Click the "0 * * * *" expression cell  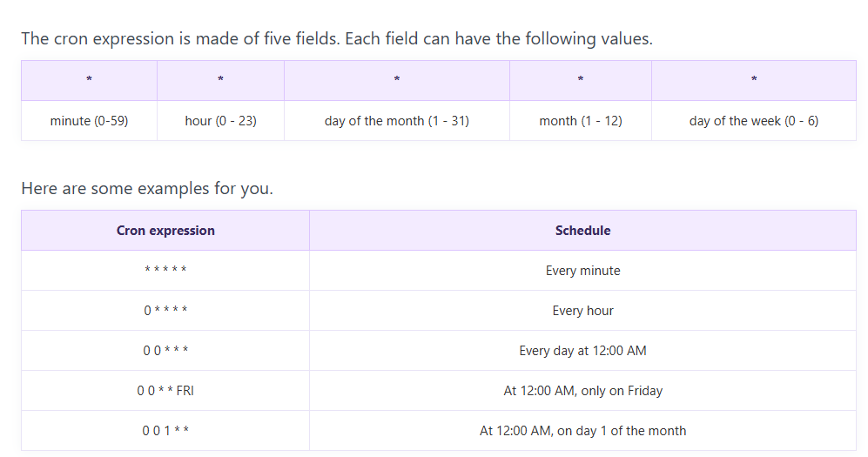pyautogui.click(x=165, y=311)
